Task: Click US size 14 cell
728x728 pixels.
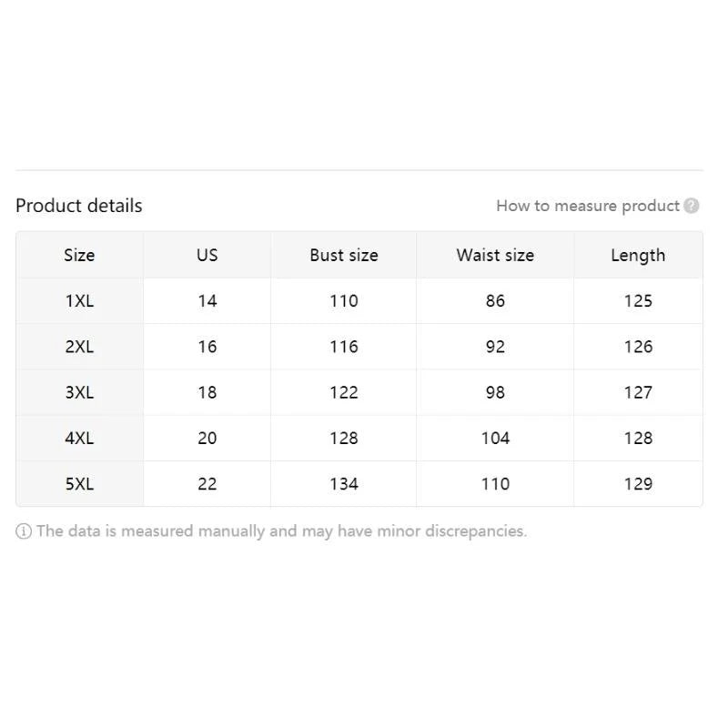Action: point(207,301)
